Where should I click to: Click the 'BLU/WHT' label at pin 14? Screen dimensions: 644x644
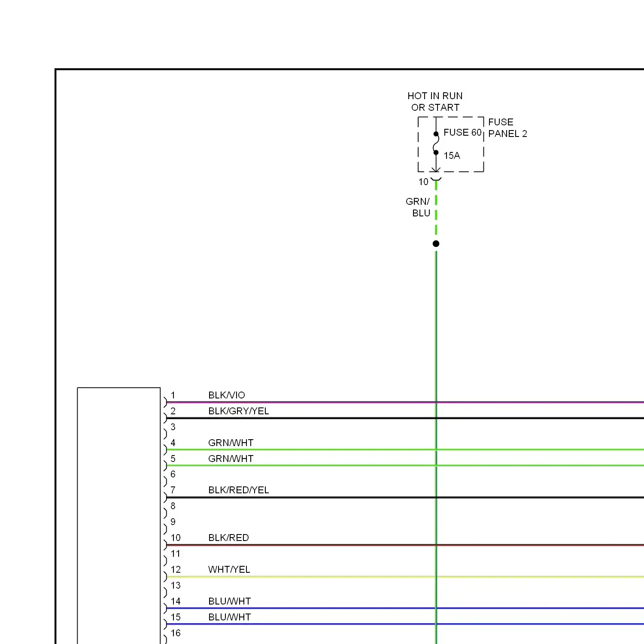[230, 601]
